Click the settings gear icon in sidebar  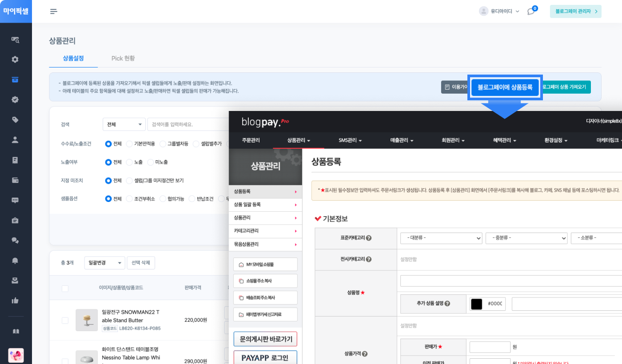tap(16, 59)
